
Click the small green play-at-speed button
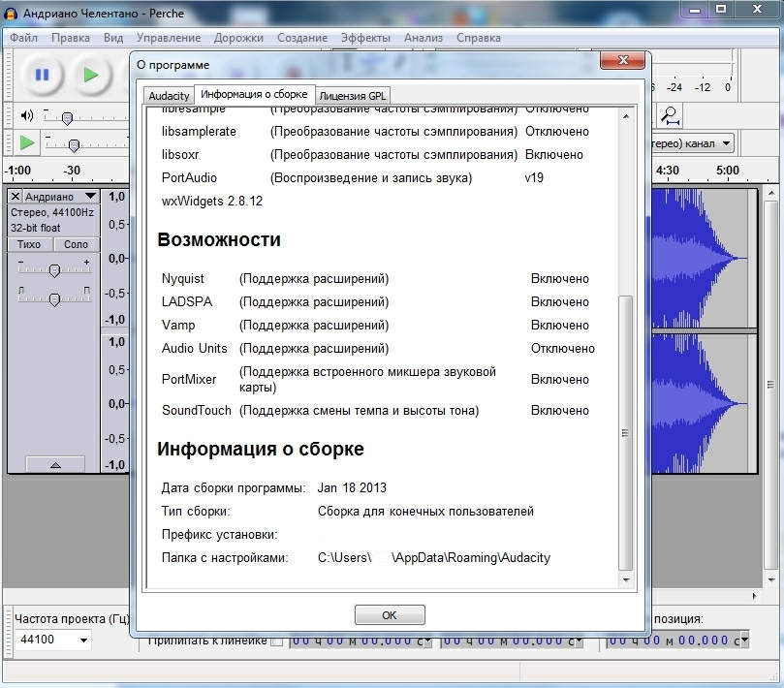point(26,143)
